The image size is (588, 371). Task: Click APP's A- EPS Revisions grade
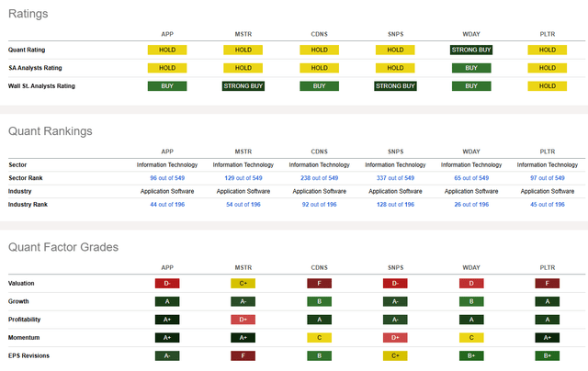(x=167, y=355)
